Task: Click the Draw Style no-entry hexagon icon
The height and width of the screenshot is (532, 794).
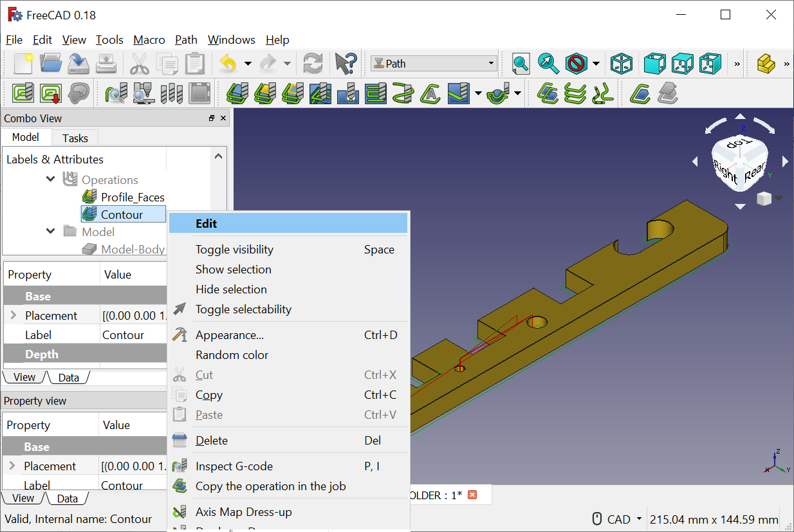Action: coord(577,64)
